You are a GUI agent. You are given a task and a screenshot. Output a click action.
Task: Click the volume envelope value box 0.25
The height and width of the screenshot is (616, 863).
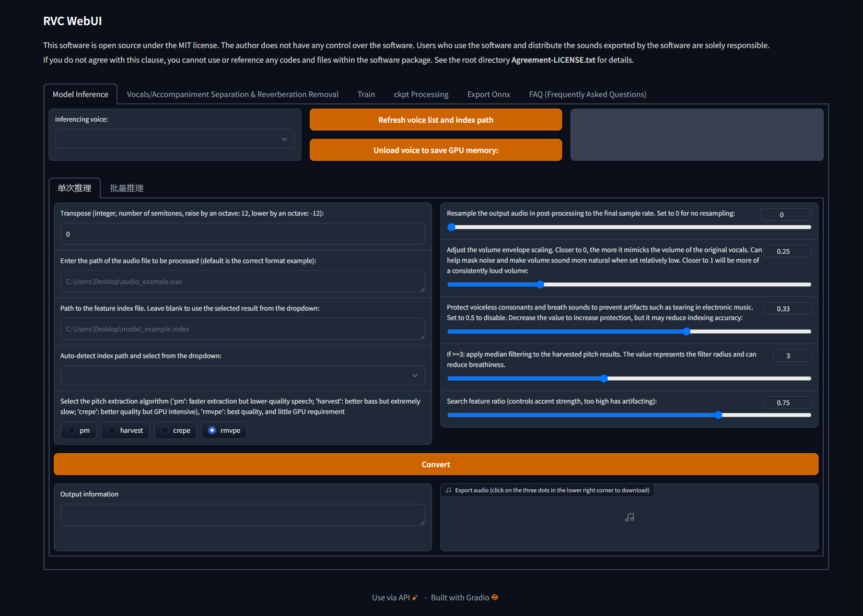787,251
